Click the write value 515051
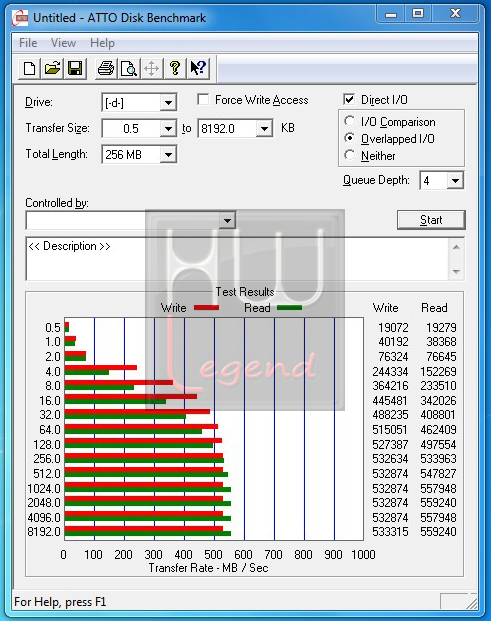Screen dimensions: 491x621 point(390,429)
